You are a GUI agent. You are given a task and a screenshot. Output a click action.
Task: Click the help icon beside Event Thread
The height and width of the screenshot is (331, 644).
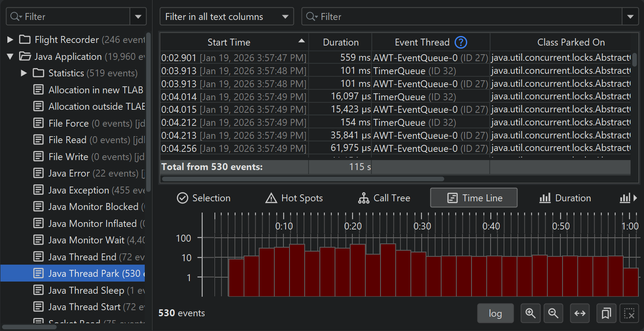461,43
